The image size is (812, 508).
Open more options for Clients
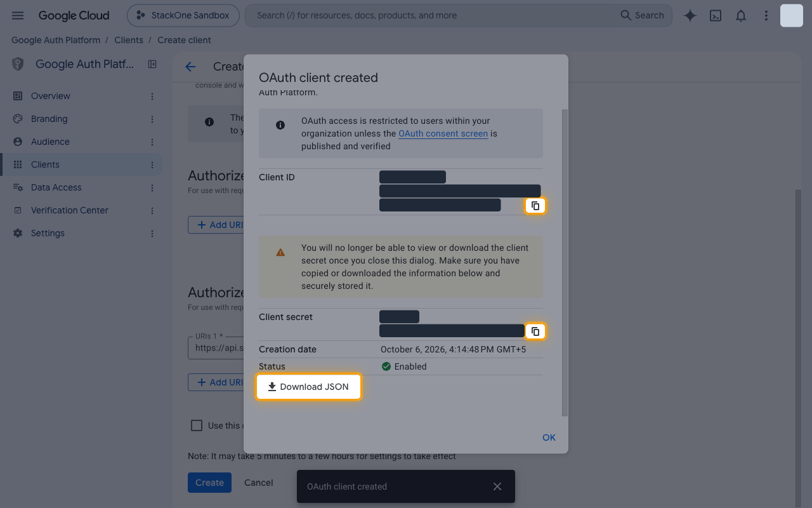pos(152,164)
